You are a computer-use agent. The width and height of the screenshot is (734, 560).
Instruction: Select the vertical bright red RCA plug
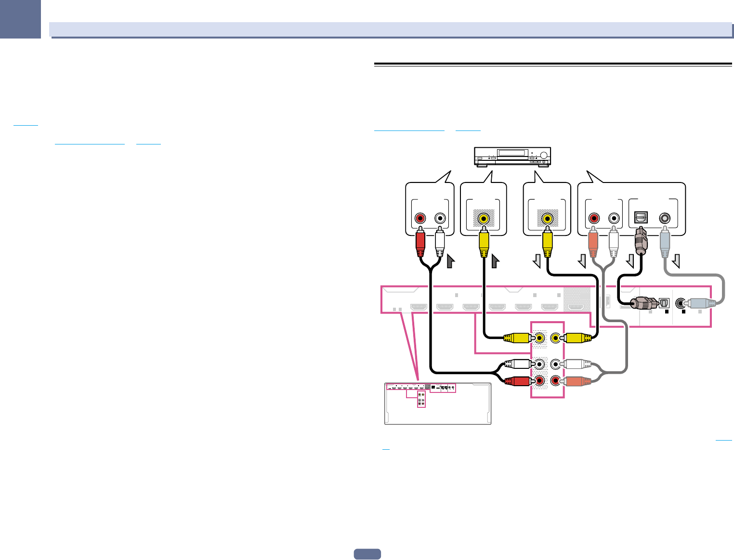tap(420, 242)
